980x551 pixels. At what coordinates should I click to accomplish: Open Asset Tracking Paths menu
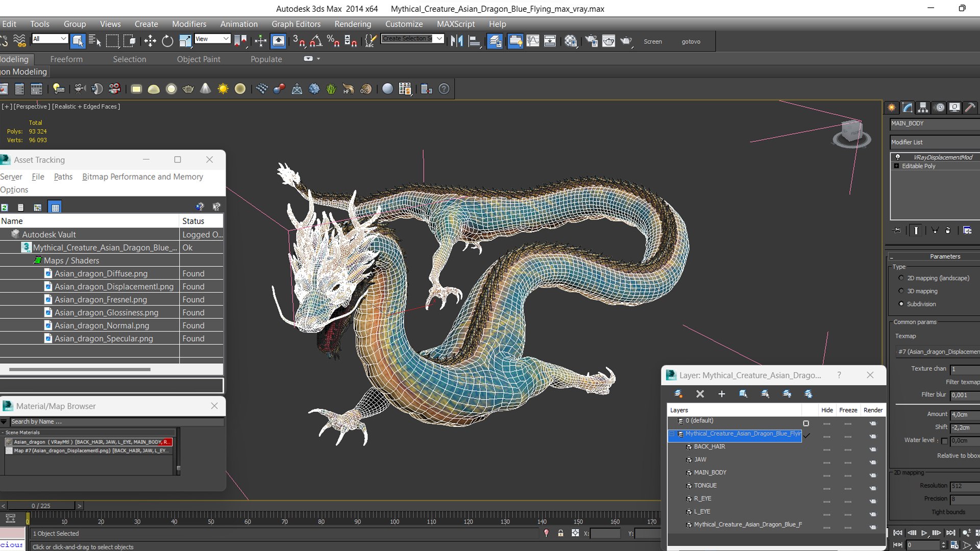(x=63, y=177)
